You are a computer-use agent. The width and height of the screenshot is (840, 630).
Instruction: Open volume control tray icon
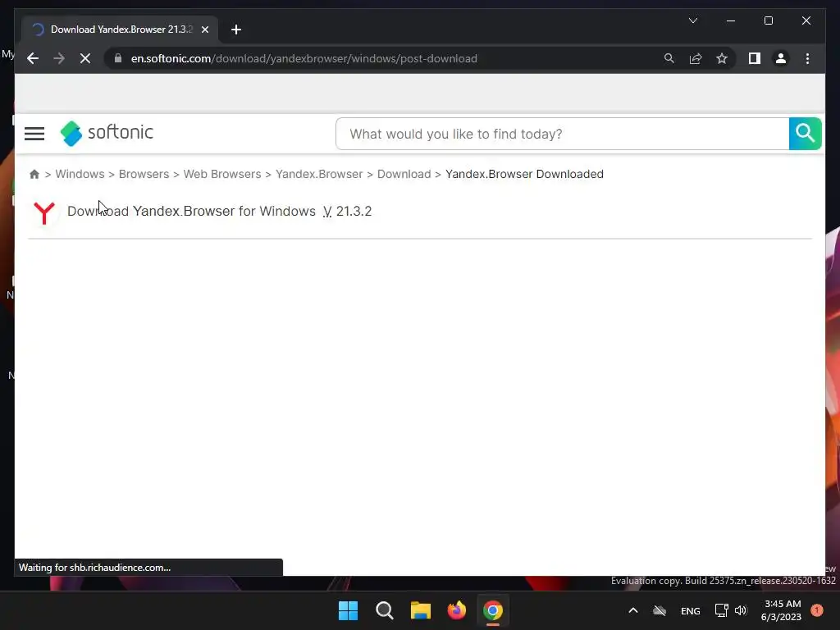pyautogui.click(x=741, y=610)
